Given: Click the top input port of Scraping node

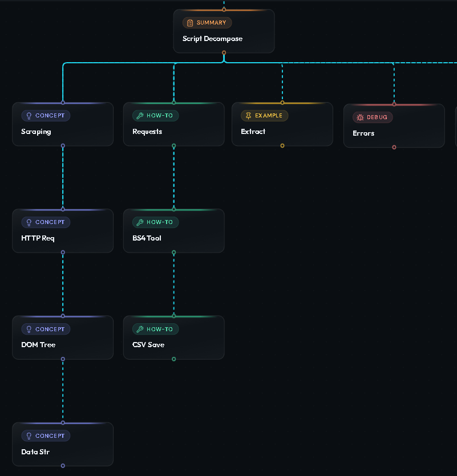Looking at the screenshot, I should pos(63,103).
